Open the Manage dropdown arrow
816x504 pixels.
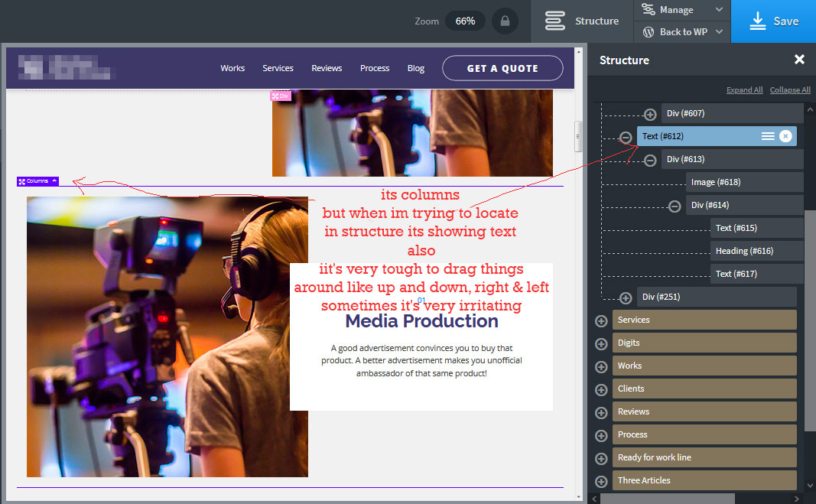point(719,9)
